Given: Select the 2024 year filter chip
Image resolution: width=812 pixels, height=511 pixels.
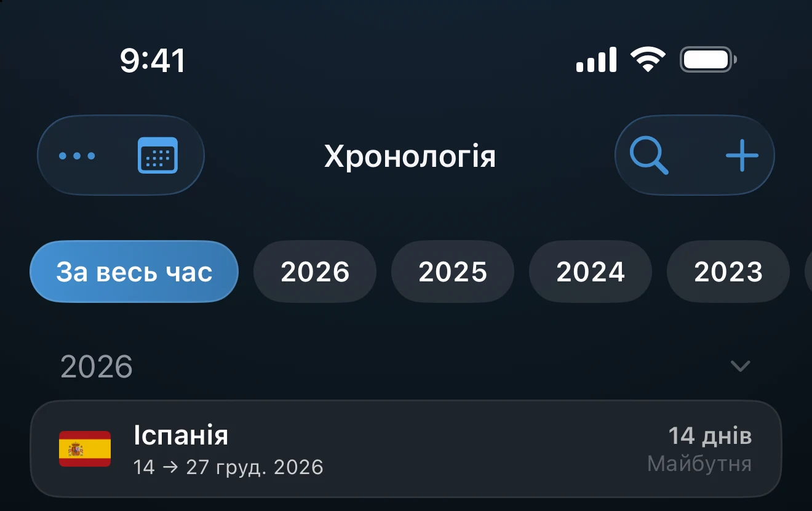Looking at the screenshot, I should tap(591, 272).
